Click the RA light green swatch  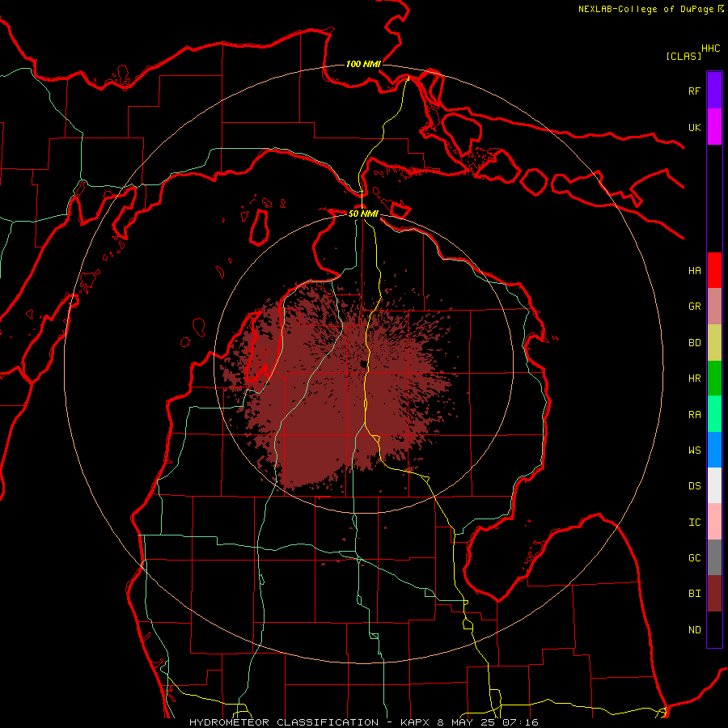(714, 414)
